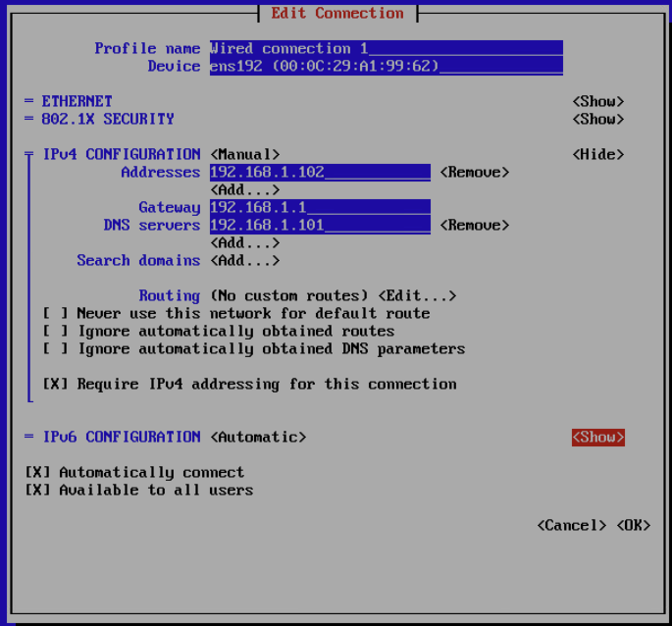
Task: Uncheck Require IPv4 addressing for this connection
Action: [x=249, y=385]
